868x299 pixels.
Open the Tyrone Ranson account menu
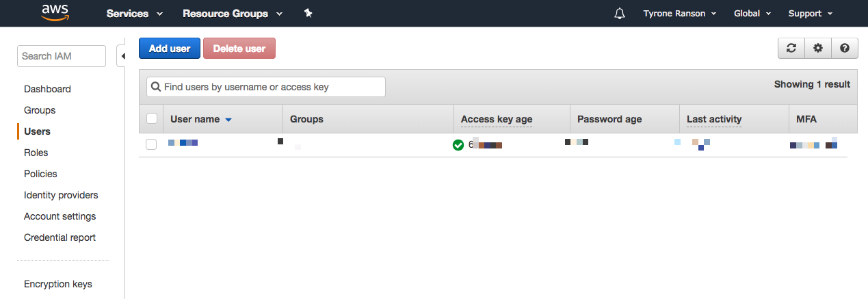(x=679, y=14)
